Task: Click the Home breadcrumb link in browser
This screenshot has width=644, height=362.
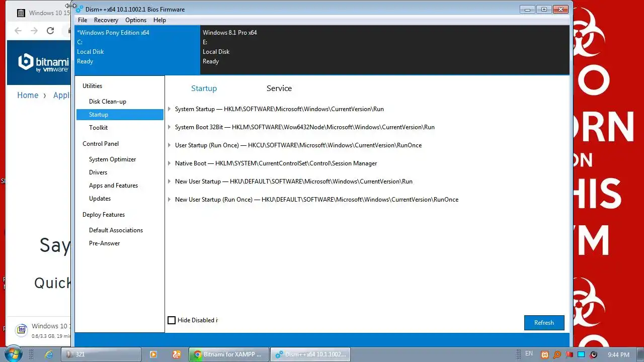Action: tap(28, 95)
